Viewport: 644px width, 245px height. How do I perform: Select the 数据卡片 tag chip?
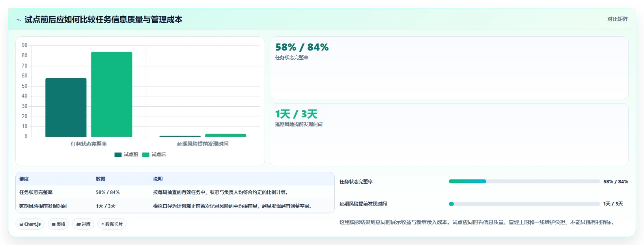coord(112,224)
